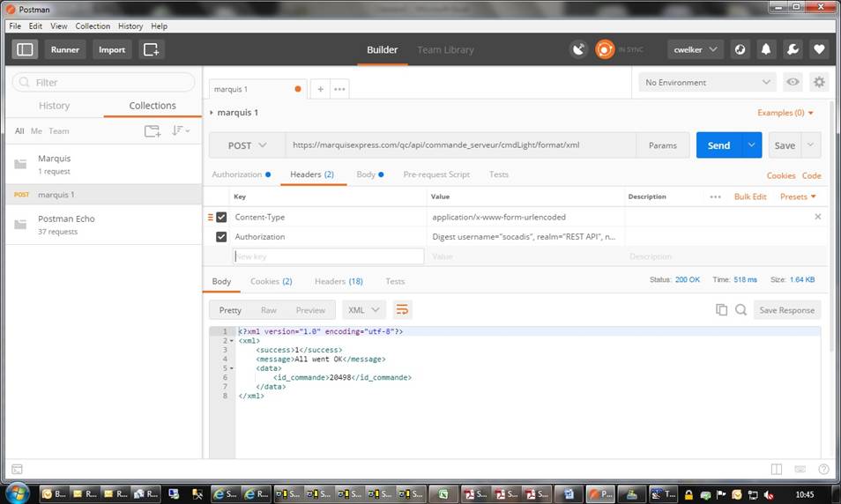Screen dimensions: 841x504
Task: Open the Pre-request Script tab
Action: (436, 174)
